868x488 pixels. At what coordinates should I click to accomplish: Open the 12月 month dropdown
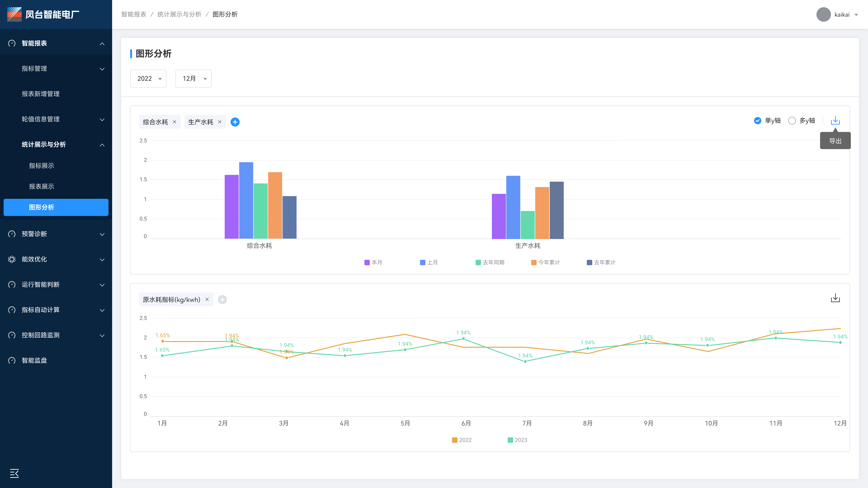click(193, 78)
